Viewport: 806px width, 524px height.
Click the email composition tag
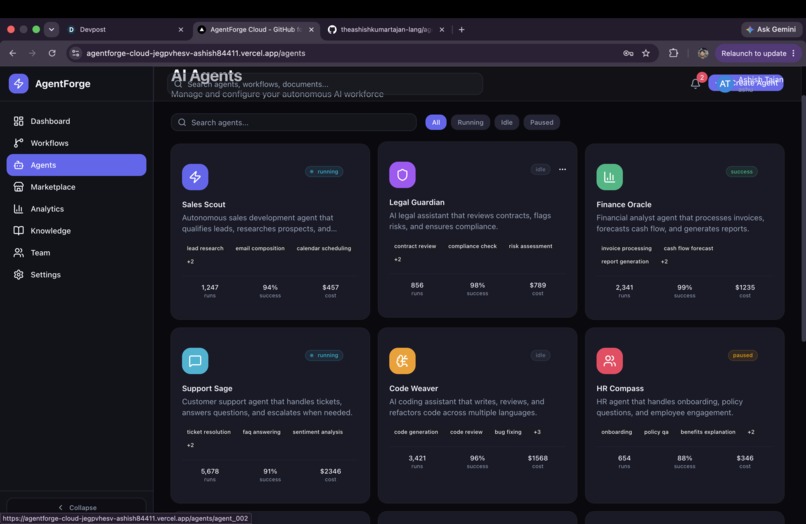(x=260, y=248)
